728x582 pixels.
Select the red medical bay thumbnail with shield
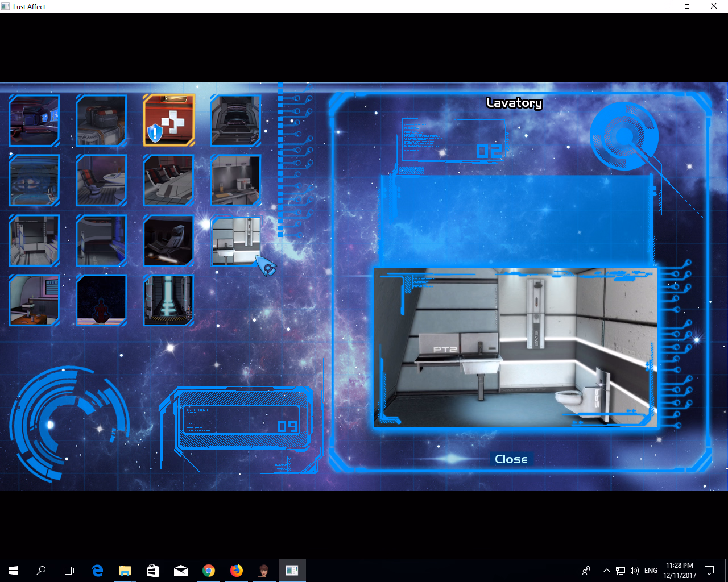[168, 120]
